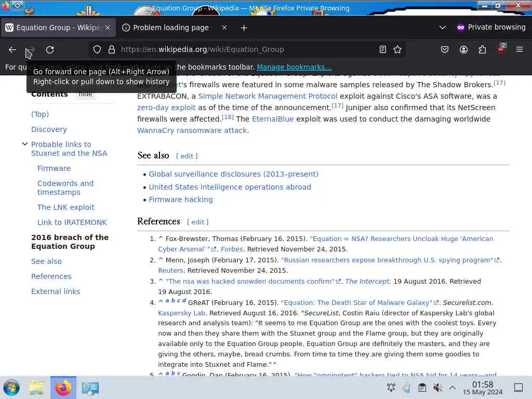Viewport: 532px width, 399px height.
Task: Open The nsa was hacked reference
Action: 250,281
